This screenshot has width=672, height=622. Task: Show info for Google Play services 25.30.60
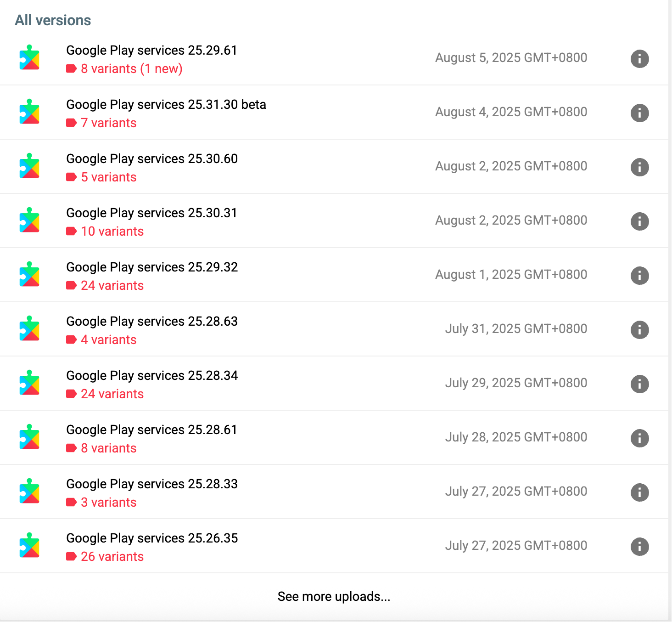pyautogui.click(x=639, y=167)
